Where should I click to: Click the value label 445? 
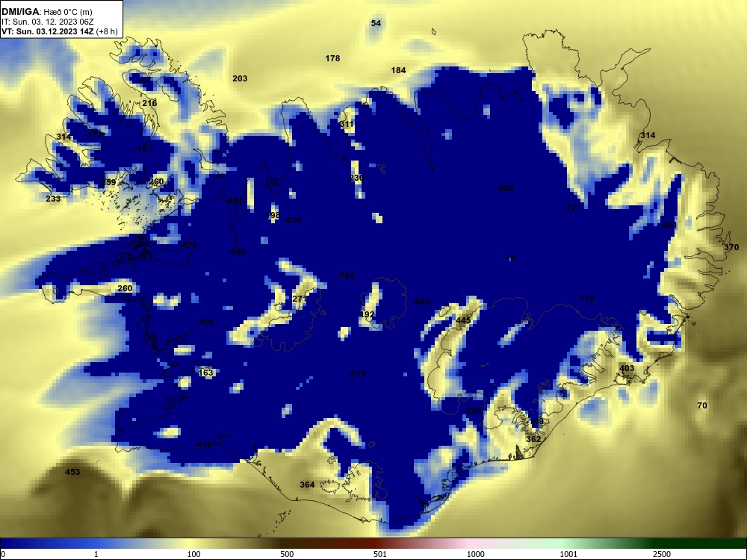click(463, 320)
